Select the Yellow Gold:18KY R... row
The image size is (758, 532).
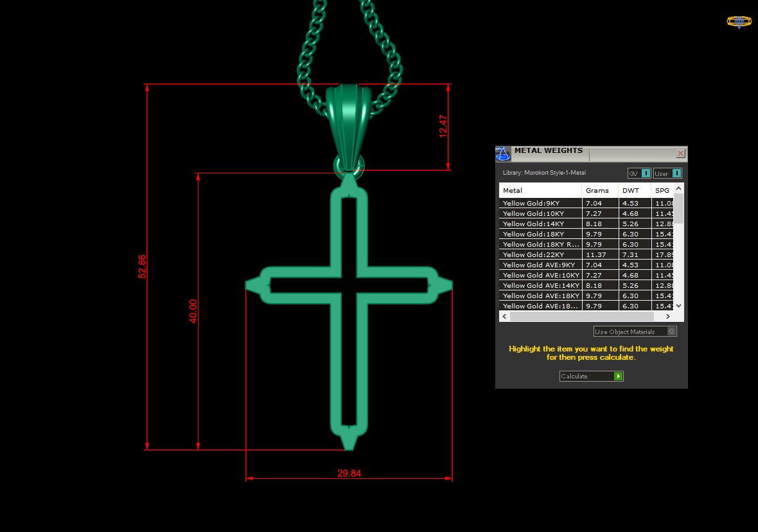tap(586, 244)
